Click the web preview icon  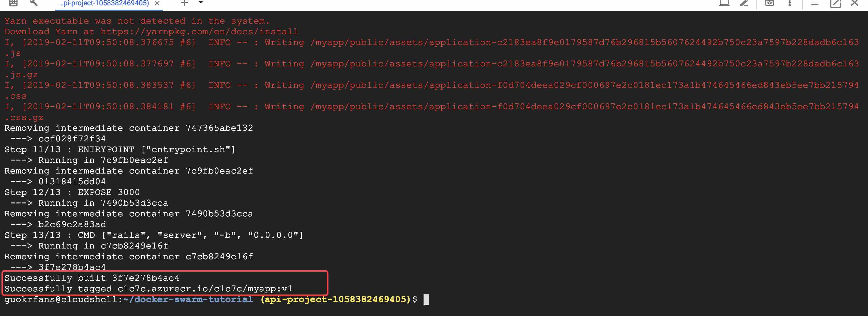pyautogui.click(x=769, y=3)
